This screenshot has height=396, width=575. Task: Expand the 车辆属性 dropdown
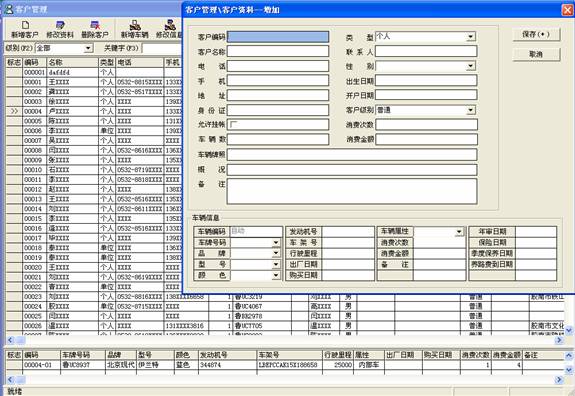click(x=459, y=232)
